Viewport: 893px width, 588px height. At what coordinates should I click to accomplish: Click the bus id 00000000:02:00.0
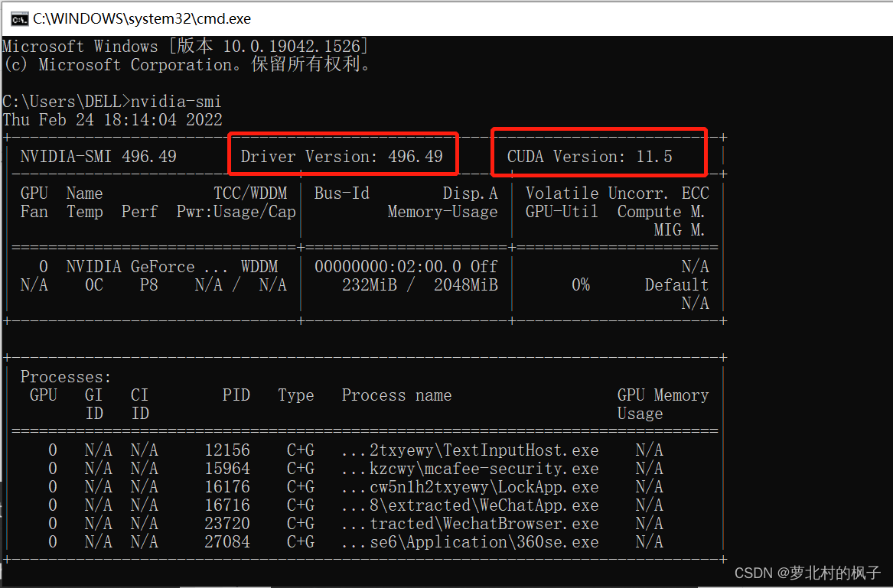tap(388, 266)
